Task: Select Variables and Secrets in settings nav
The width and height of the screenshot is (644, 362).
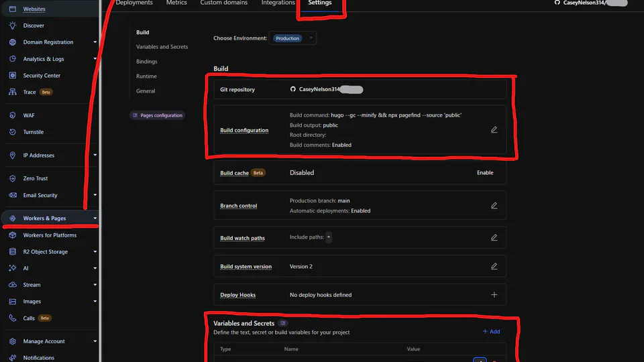Action: tap(162, 47)
